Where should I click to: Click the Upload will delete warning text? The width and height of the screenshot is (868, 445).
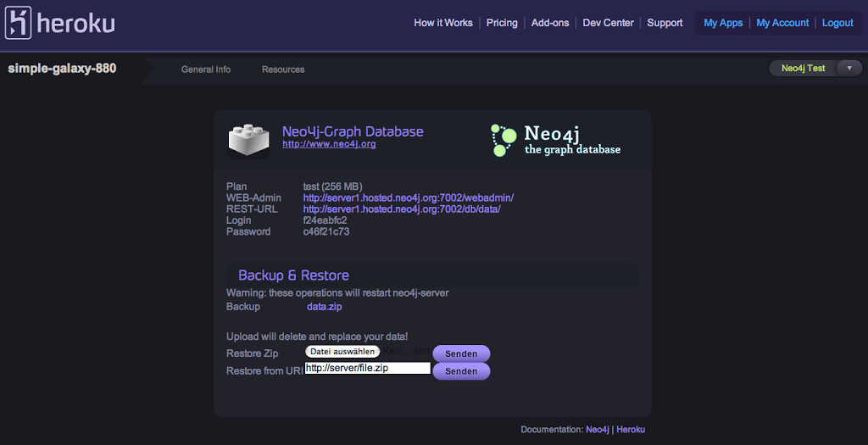[317, 337]
